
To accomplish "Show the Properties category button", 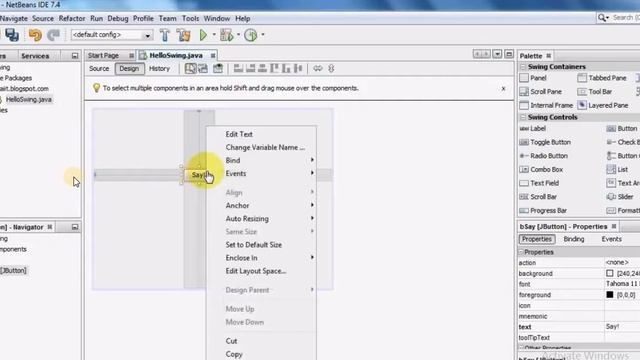I will [537, 239].
